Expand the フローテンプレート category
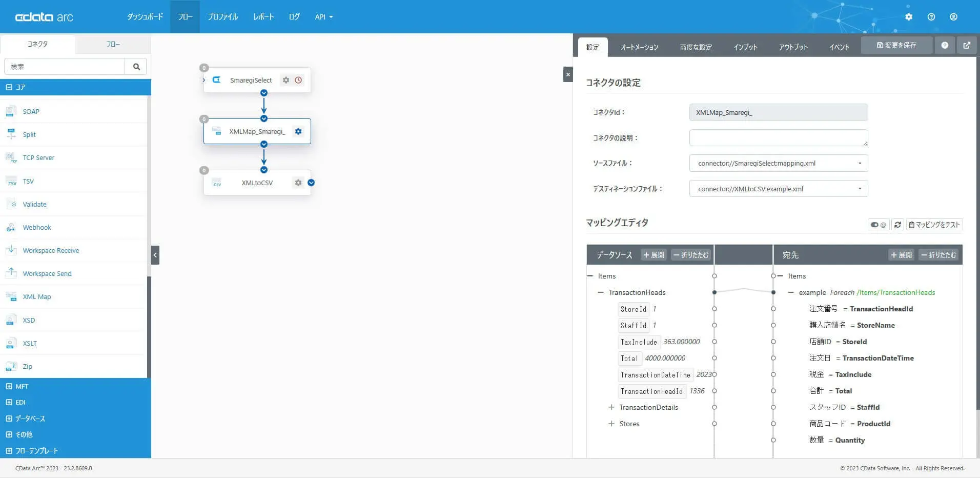980x478 pixels. 9,451
